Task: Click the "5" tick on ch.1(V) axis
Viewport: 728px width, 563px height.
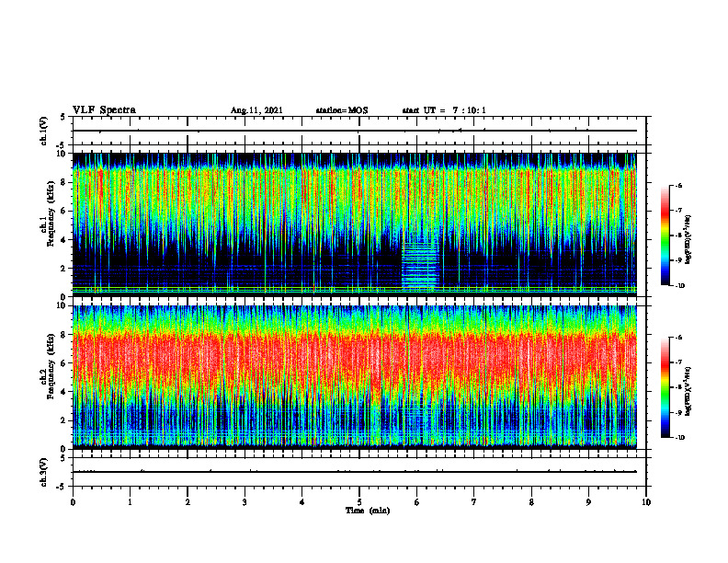Action: coord(63,118)
